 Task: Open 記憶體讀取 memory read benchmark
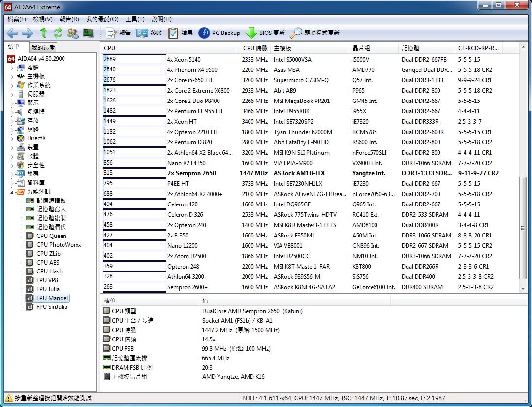(x=51, y=201)
